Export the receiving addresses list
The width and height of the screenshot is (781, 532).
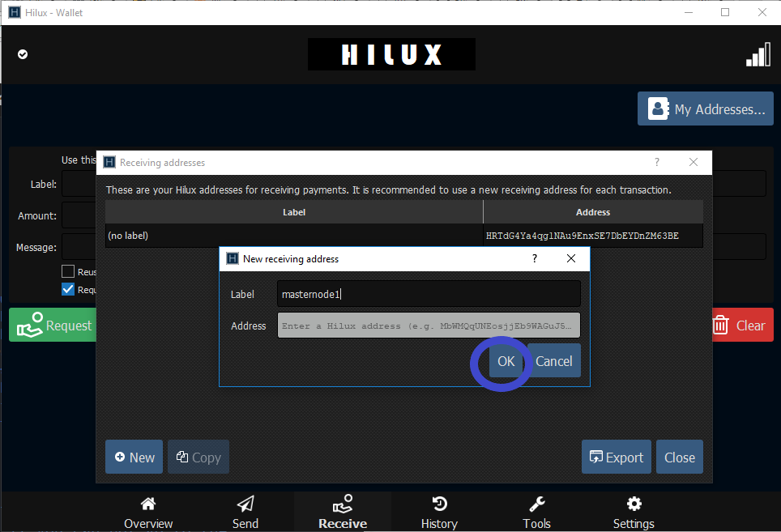pyautogui.click(x=617, y=457)
